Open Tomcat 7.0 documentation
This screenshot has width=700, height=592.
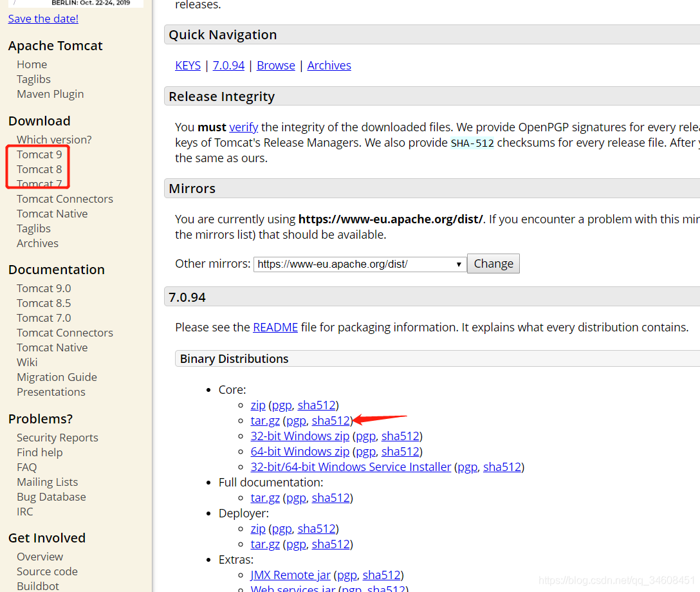coord(44,318)
